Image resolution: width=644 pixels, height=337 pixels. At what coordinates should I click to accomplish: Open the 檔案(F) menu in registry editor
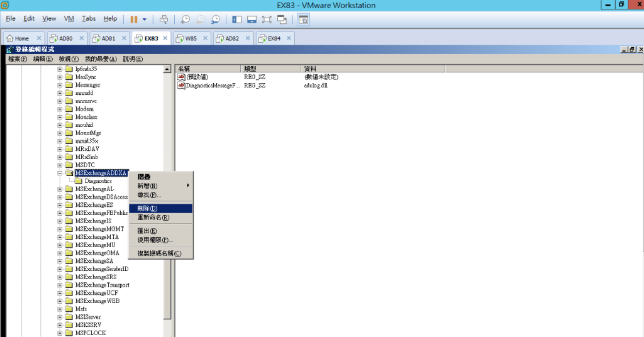point(18,59)
